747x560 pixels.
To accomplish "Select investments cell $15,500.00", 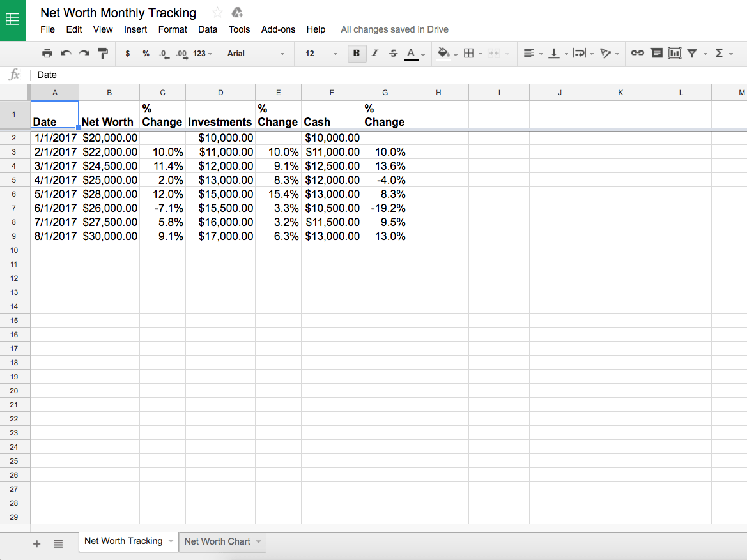I will [x=220, y=208].
